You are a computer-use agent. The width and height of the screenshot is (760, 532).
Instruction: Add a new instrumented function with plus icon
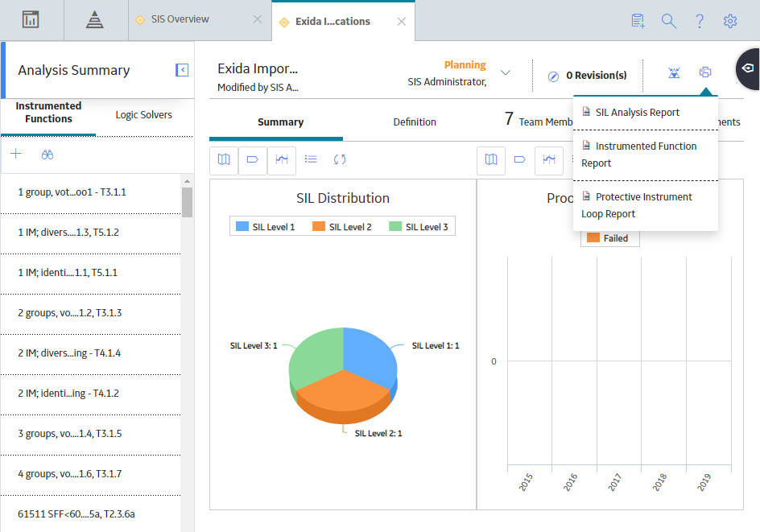pos(16,154)
